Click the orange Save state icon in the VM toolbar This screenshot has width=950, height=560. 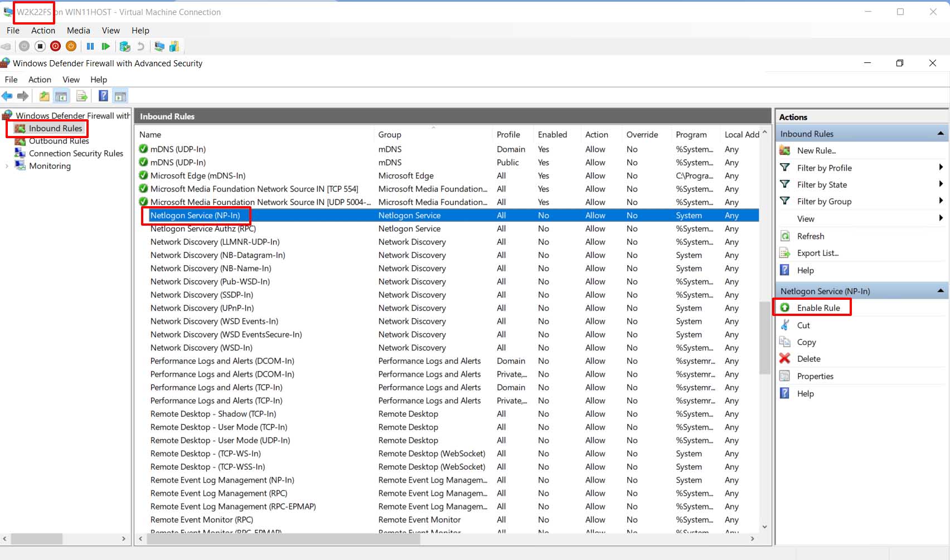pyautogui.click(x=71, y=46)
